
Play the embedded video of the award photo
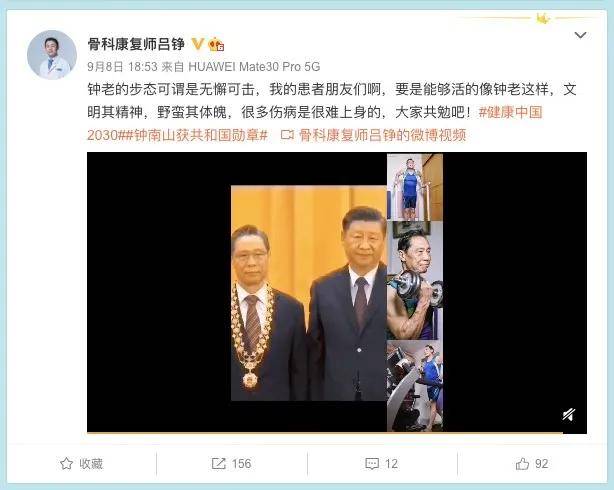coord(337,293)
